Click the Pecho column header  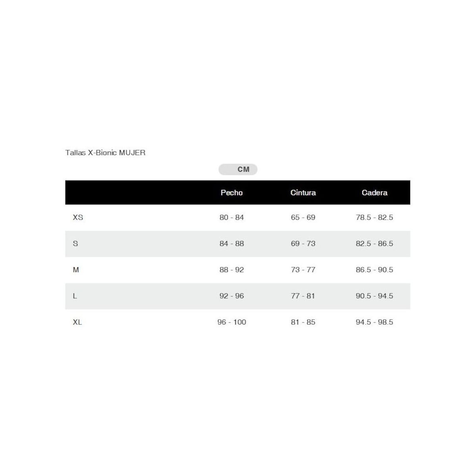(x=232, y=193)
